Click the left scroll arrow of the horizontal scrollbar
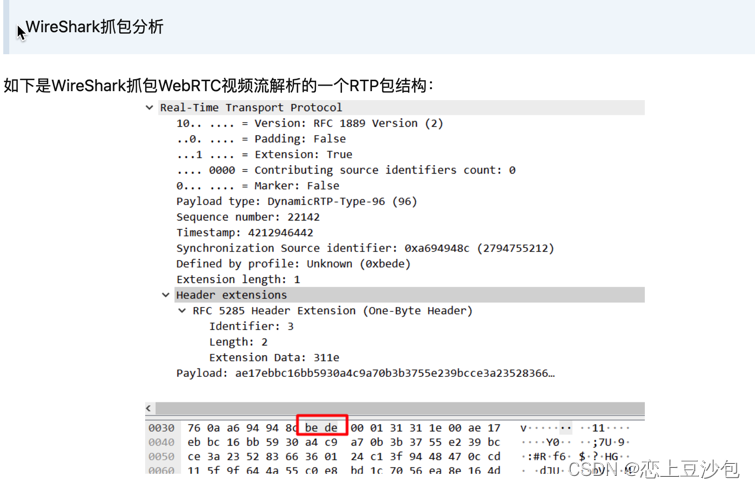 [x=149, y=408]
